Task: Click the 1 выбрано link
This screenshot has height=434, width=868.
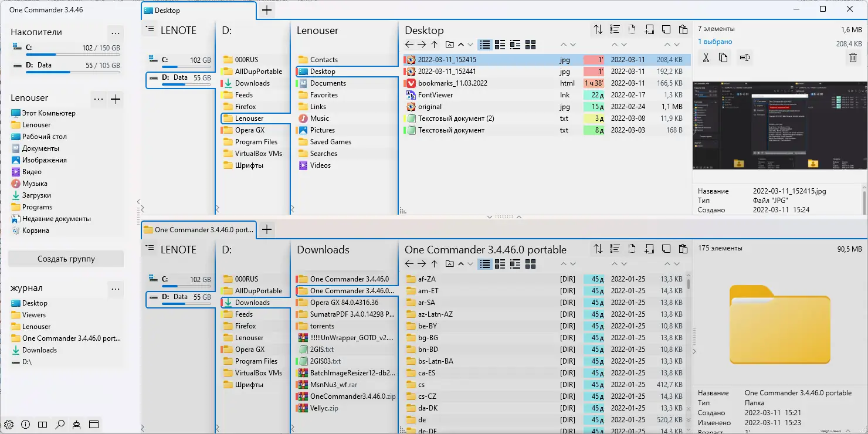Action: (715, 42)
